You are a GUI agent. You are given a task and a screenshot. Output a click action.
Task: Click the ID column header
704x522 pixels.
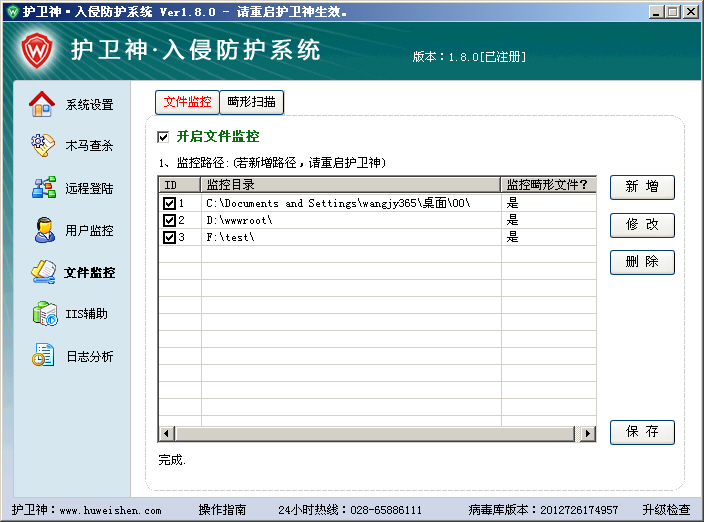(180, 184)
